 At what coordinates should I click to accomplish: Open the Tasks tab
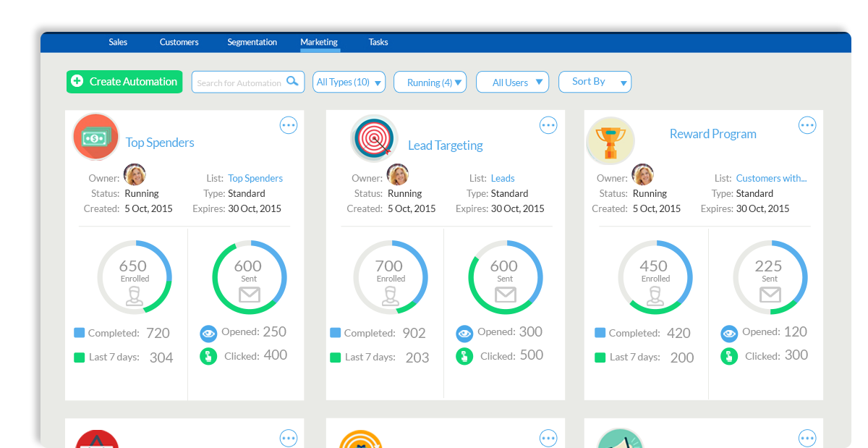(378, 42)
